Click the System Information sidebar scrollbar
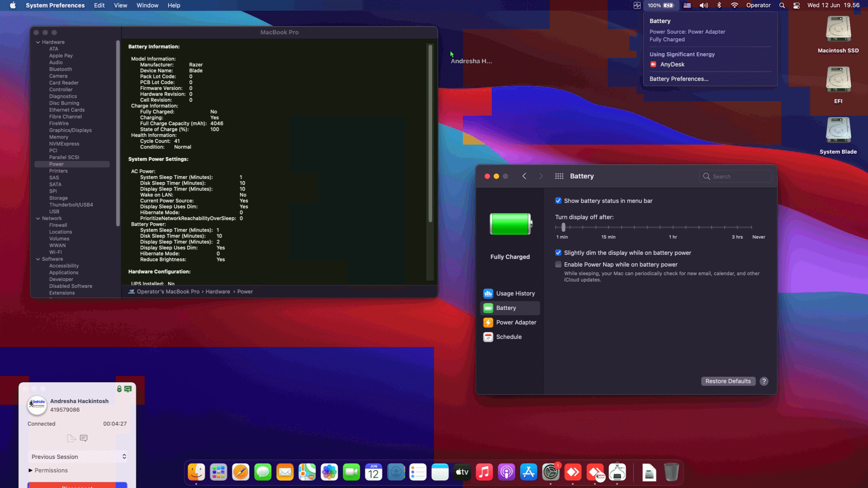The image size is (868, 488). click(x=118, y=133)
